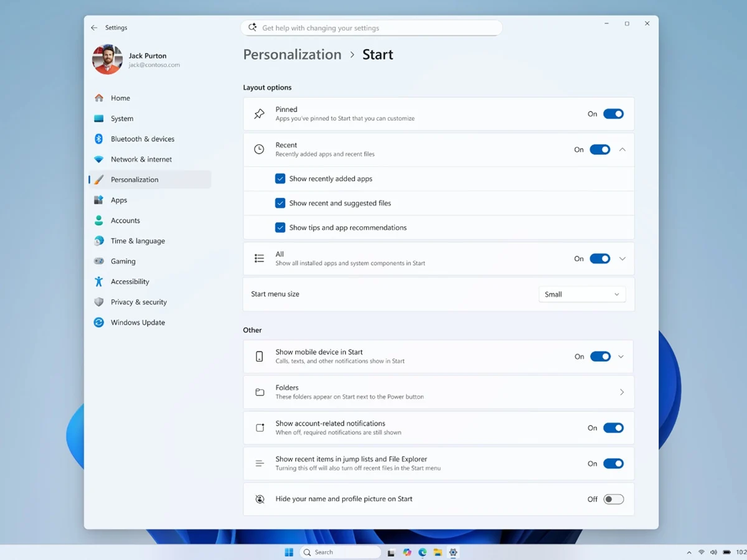Expand the All section chevron
This screenshot has height=560, width=747.
(x=622, y=259)
